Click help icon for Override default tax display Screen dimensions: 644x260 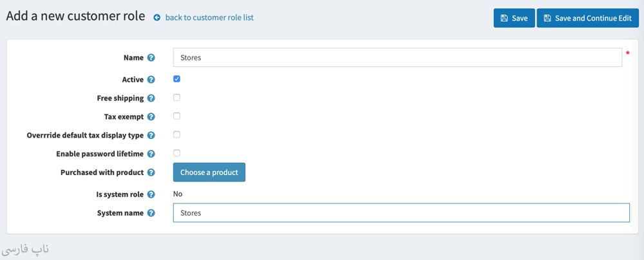click(151, 136)
